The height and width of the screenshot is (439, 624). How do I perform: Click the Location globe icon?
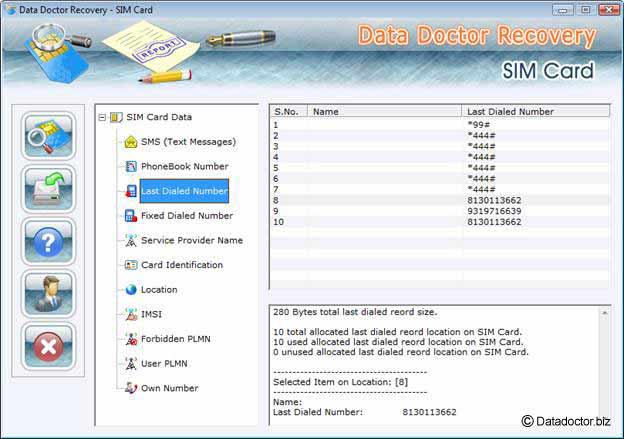[131, 290]
